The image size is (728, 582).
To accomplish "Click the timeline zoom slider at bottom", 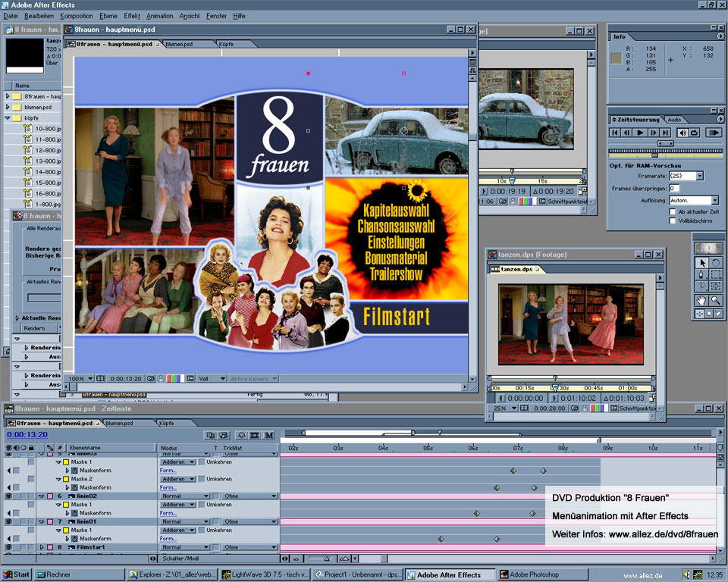I will (326, 559).
